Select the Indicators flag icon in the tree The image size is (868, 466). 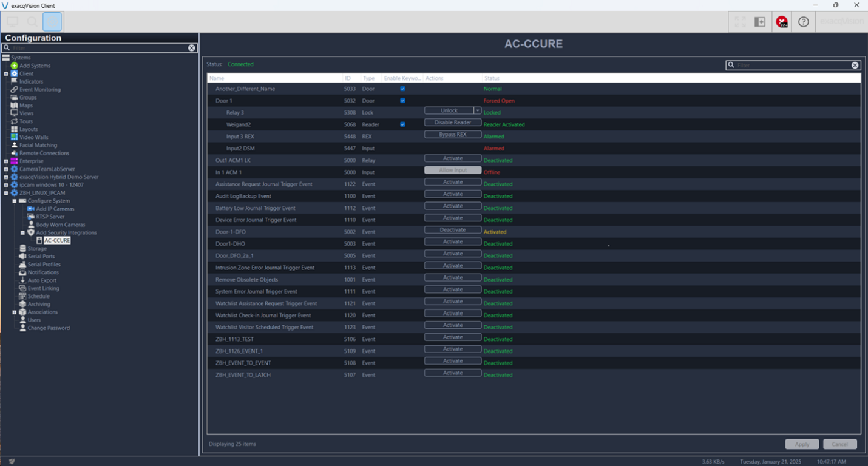tap(15, 81)
